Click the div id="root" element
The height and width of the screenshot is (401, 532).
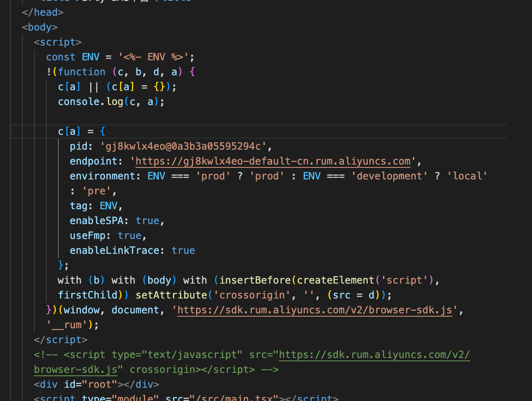click(x=96, y=384)
